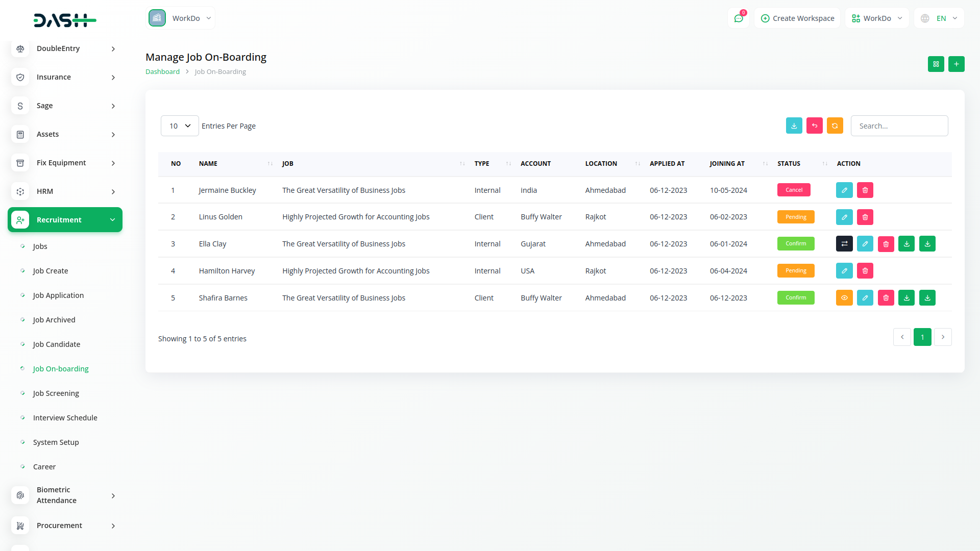The width and height of the screenshot is (980, 551).
Task: Click the Dashboard breadcrumb link
Action: (x=162, y=72)
